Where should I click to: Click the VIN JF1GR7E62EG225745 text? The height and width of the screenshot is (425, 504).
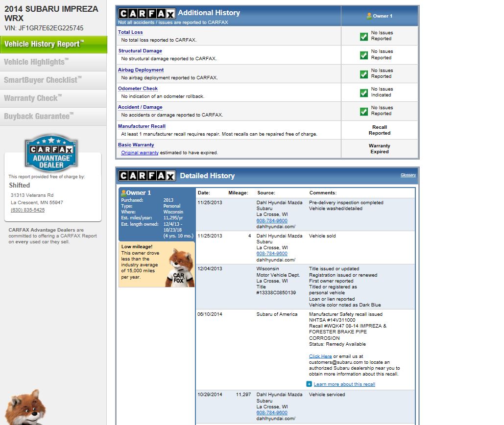click(44, 28)
